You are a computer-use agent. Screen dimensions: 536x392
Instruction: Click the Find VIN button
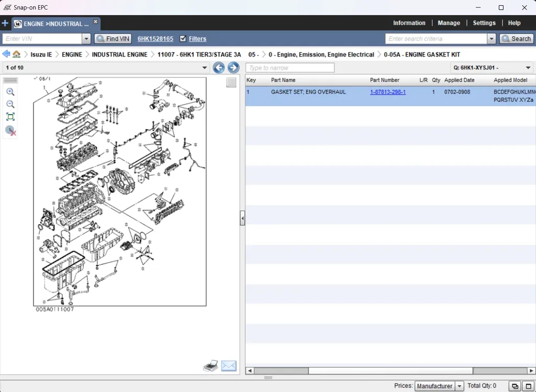tap(113, 39)
